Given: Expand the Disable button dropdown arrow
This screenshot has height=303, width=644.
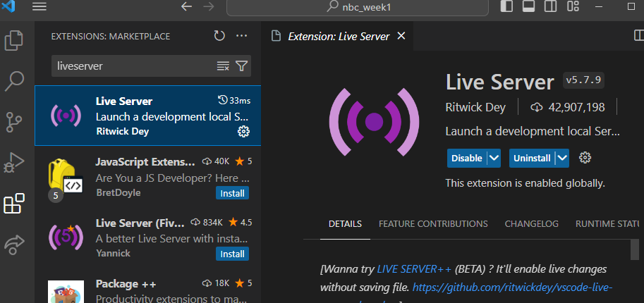Looking at the screenshot, I should click(494, 158).
